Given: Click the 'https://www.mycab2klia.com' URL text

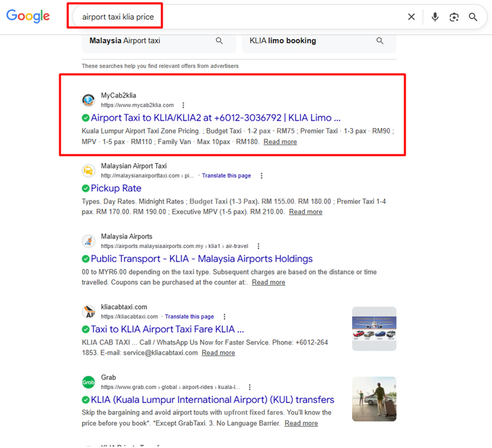Looking at the screenshot, I should point(137,105).
